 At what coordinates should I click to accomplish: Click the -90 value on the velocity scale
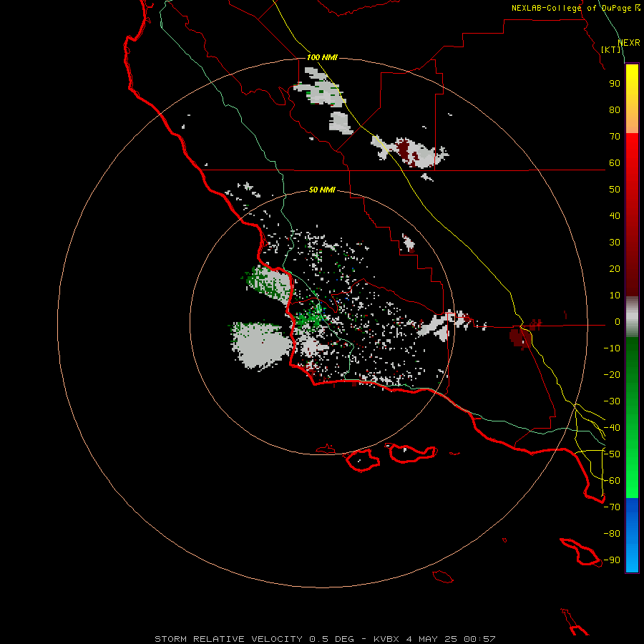point(612,560)
